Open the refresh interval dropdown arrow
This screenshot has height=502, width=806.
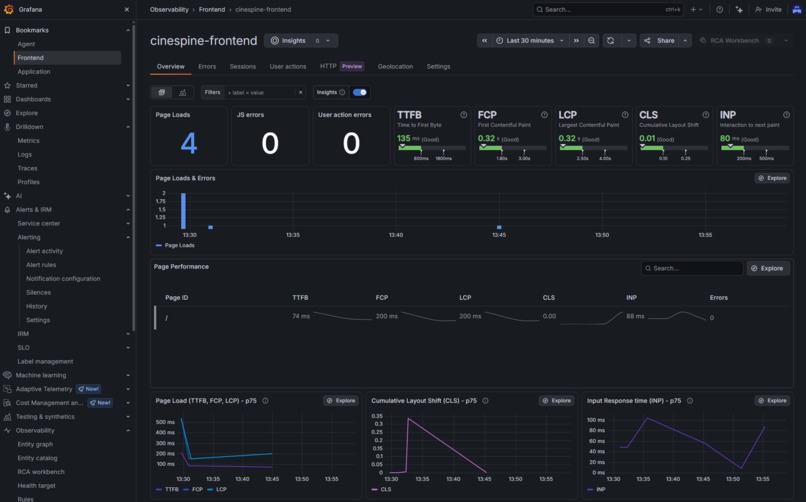pyautogui.click(x=628, y=41)
